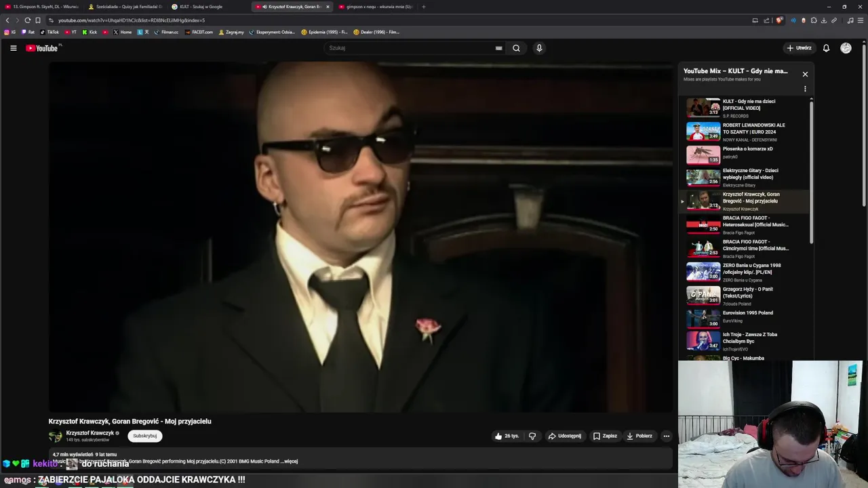Play BRACIA FIGO FAGOT - Cimcirymci time
Viewport: 868px width, 488px height.
(746, 248)
